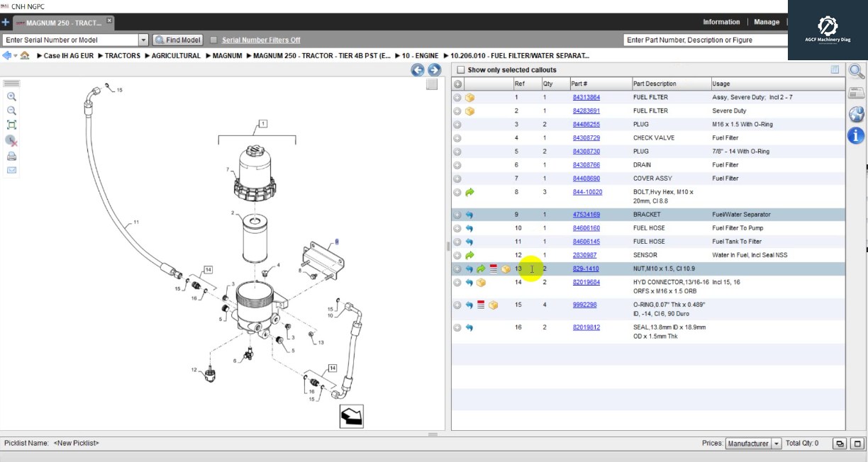Go to next figure with right arrow

pos(434,69)
